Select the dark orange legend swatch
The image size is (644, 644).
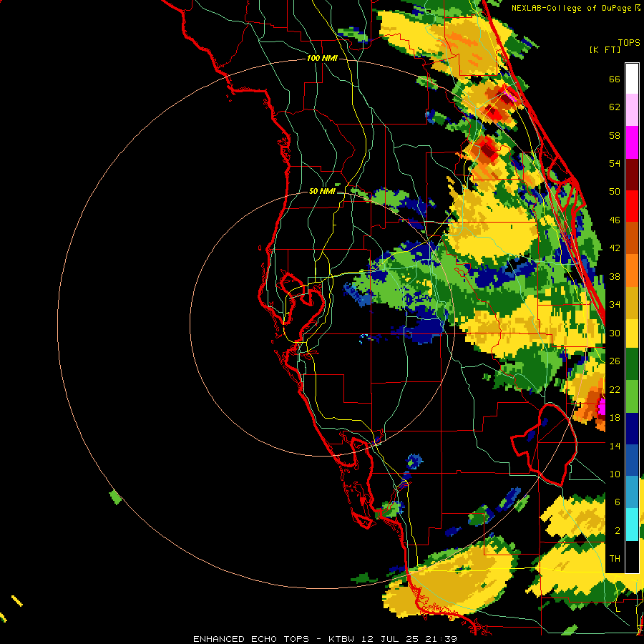[x=632, y=238]
